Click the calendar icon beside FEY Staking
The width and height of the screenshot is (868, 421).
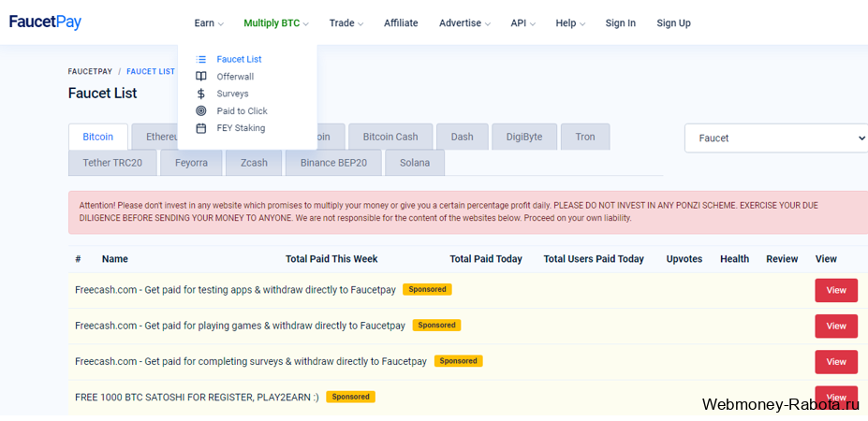[x=201, y=128]
